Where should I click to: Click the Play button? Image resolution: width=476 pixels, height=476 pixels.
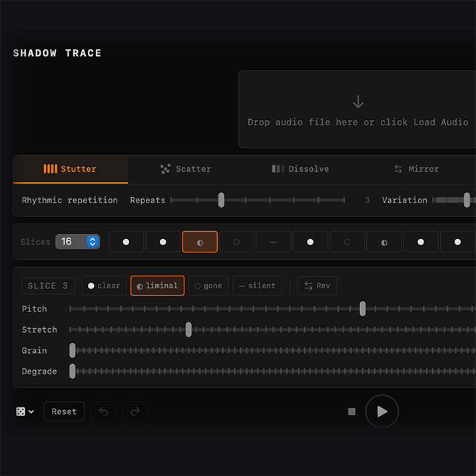point(382,411)
